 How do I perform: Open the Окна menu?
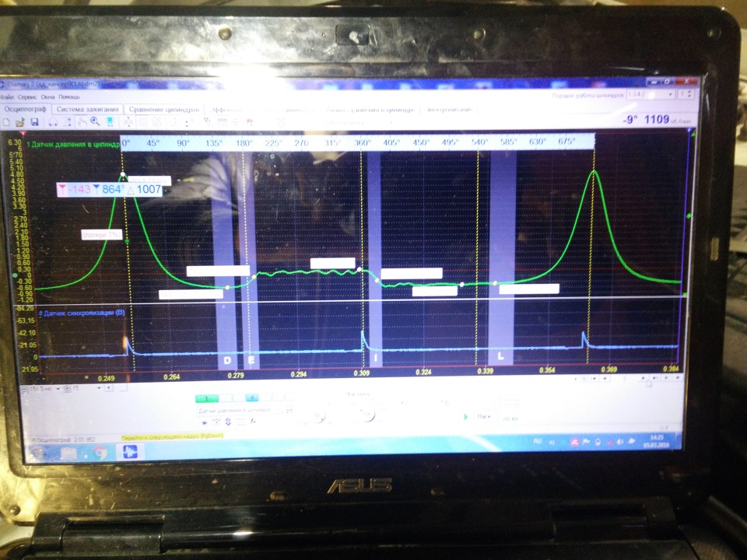47,97
